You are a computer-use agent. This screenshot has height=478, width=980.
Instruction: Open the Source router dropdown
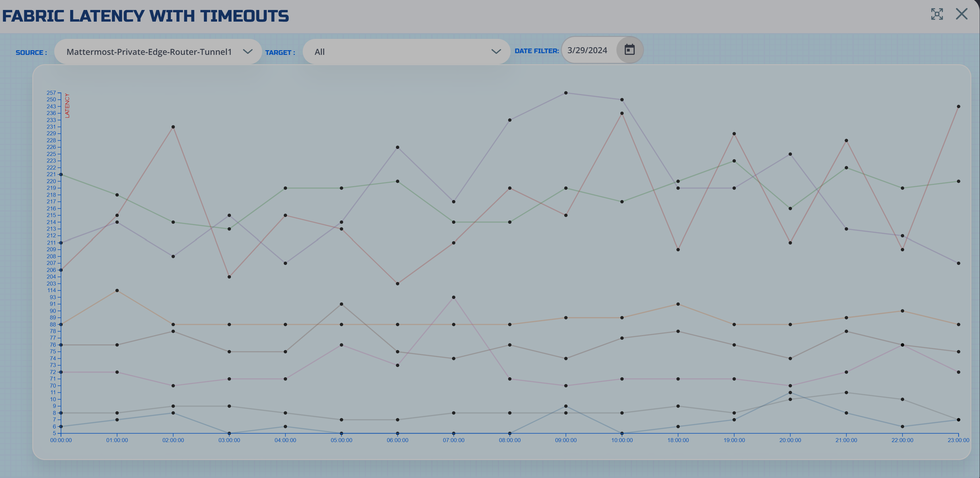(x=158, y=52)
